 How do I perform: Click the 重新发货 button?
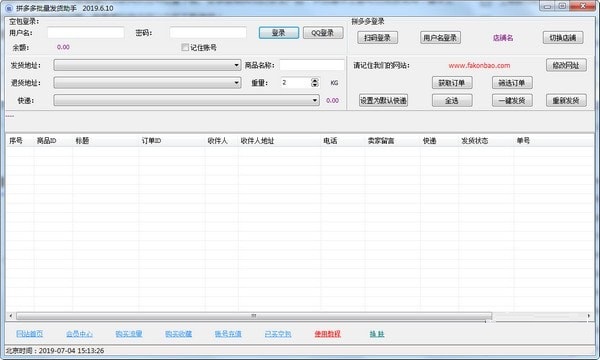pos(566,100)
